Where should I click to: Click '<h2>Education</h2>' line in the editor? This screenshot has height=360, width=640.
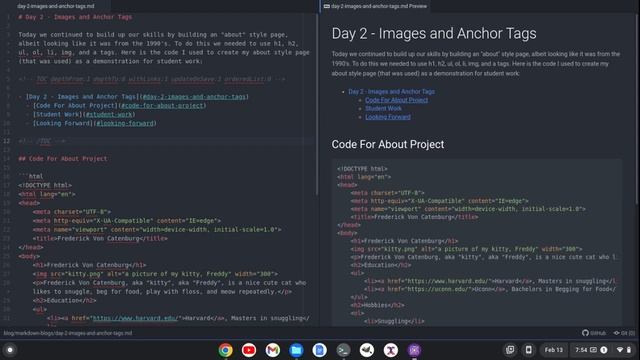point(64,300)
